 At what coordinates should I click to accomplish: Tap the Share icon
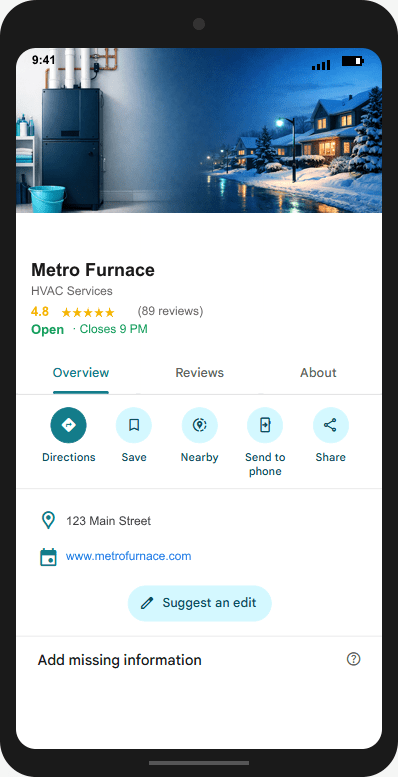coord(331,425)
